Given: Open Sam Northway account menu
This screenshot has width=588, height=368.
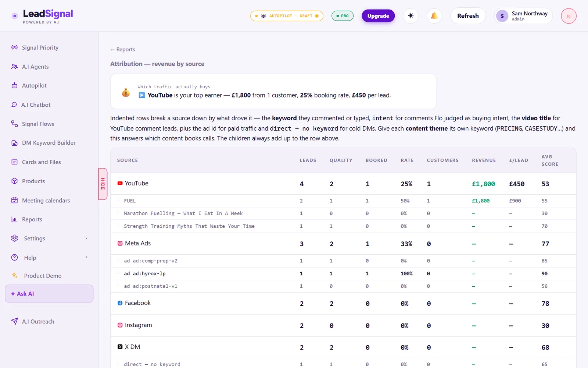Looking at the screenshot, I should point(523,16).
